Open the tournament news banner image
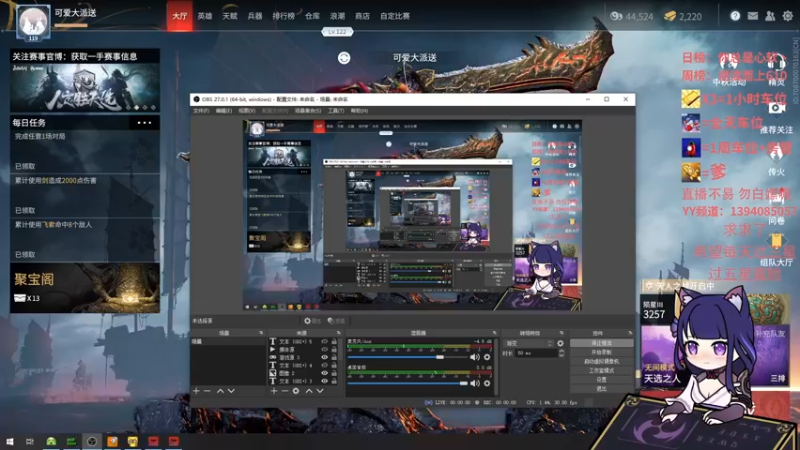 (85, 88)
